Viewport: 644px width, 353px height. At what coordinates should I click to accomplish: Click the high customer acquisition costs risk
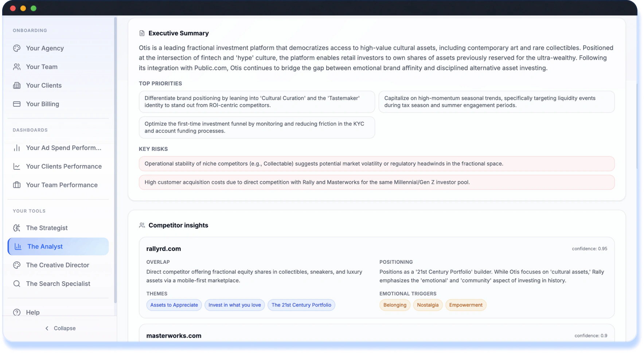[376, 182]
